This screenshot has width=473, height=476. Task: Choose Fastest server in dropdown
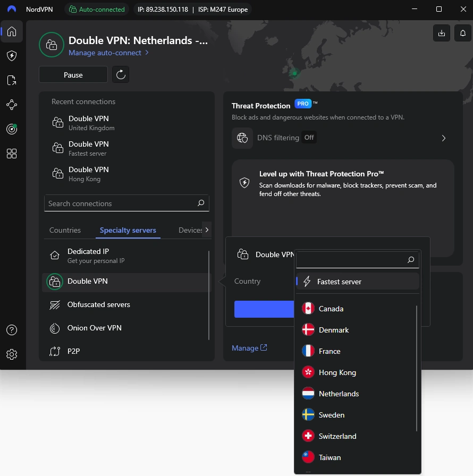point(358,282)
